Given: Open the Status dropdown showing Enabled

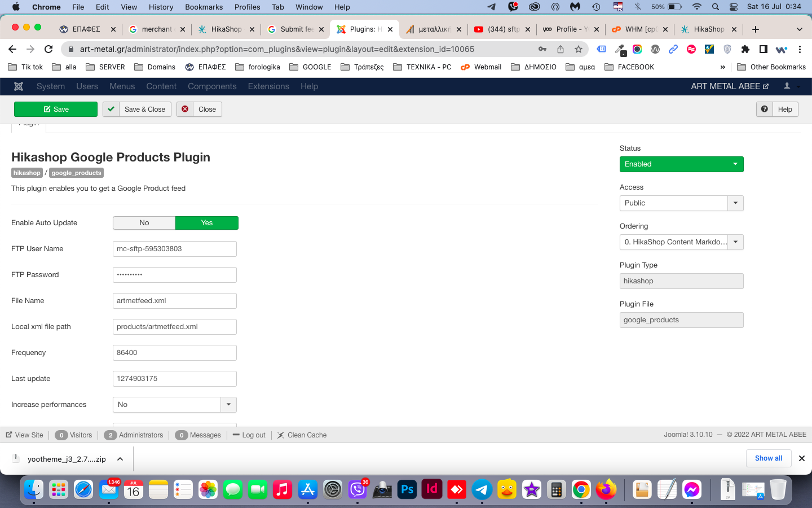Looking at the screenshot, I should pos(681,164).
